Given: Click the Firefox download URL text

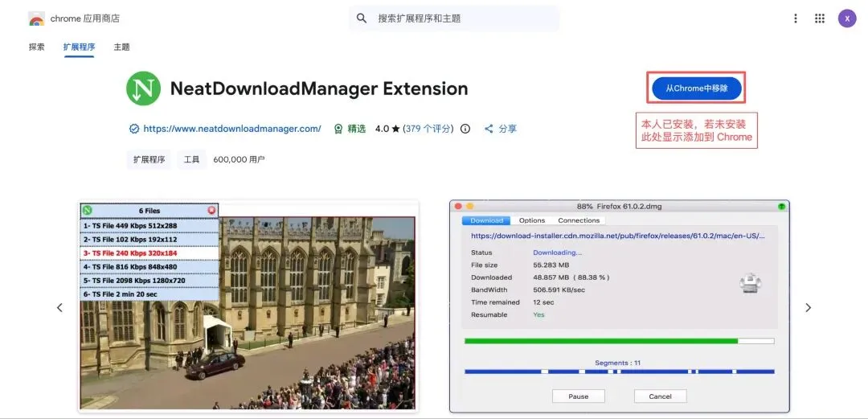Looking at the screenshot, I should 618,236.
